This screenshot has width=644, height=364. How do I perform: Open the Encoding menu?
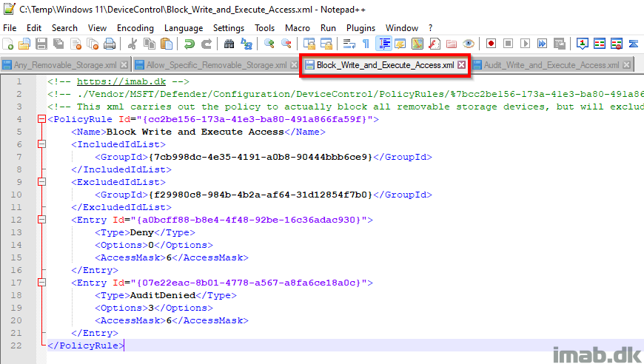point(135,28)
